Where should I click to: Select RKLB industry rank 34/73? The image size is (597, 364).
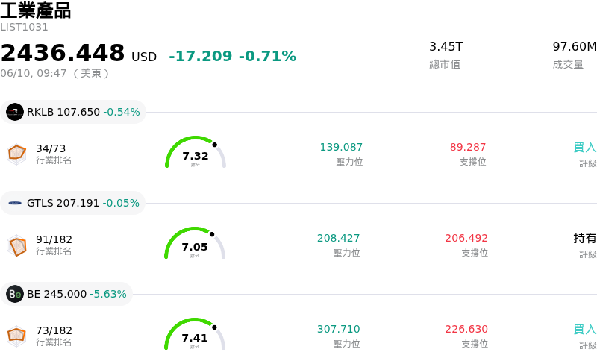[x=51, y=148]
